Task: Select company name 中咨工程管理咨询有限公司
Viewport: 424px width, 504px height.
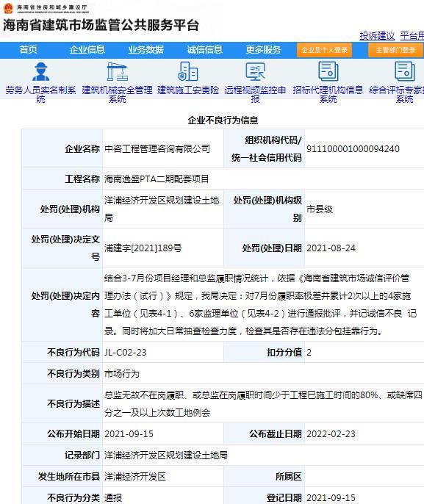Action: (157, 149)
